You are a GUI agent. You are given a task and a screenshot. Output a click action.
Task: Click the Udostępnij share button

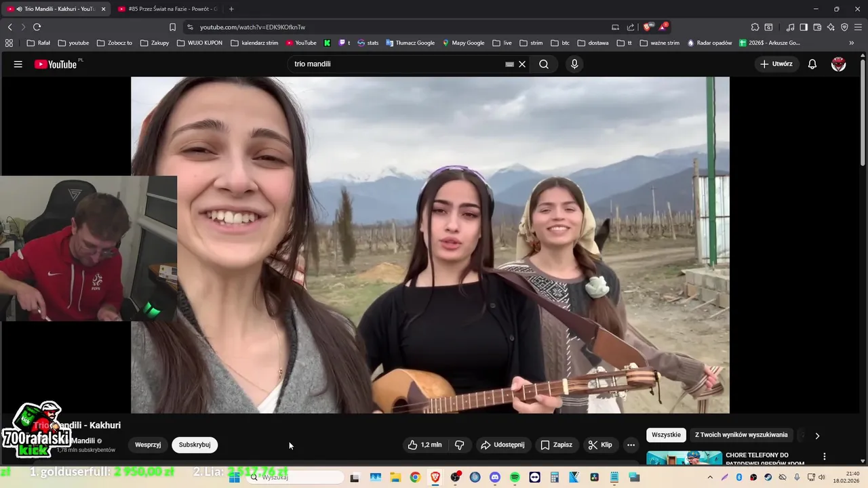(x=502, y=445)
